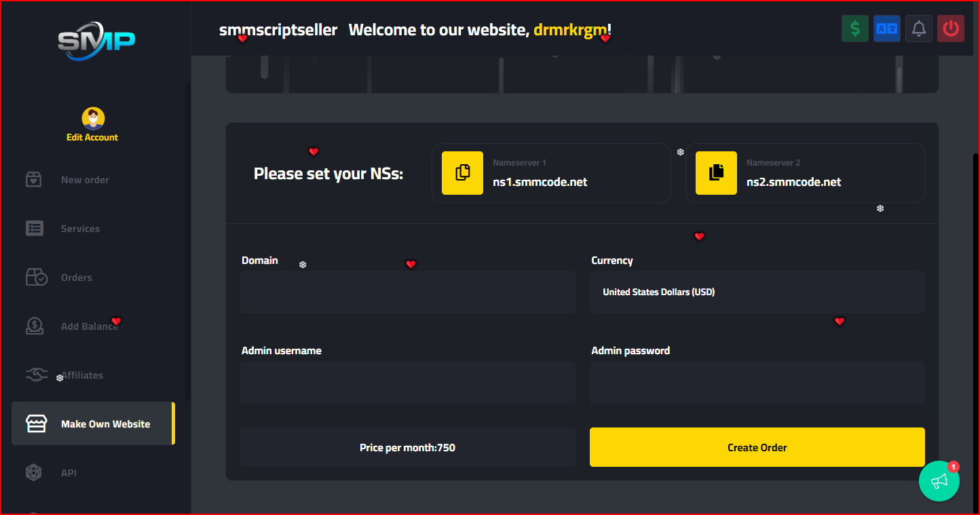Image resolution: width=980 pixels, height=515 pixels.
Task: Click inside the Domain input field
Action: click(x=407, y=292)
